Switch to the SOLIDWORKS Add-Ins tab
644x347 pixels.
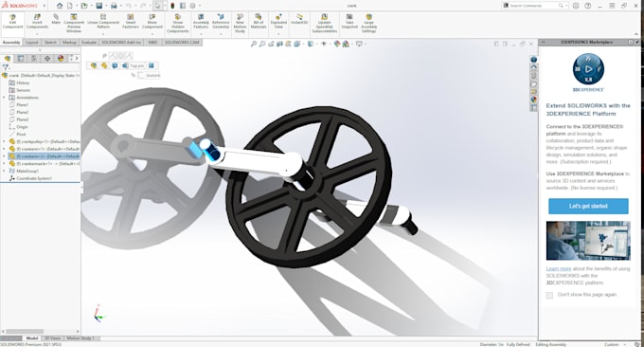point(121,43)
